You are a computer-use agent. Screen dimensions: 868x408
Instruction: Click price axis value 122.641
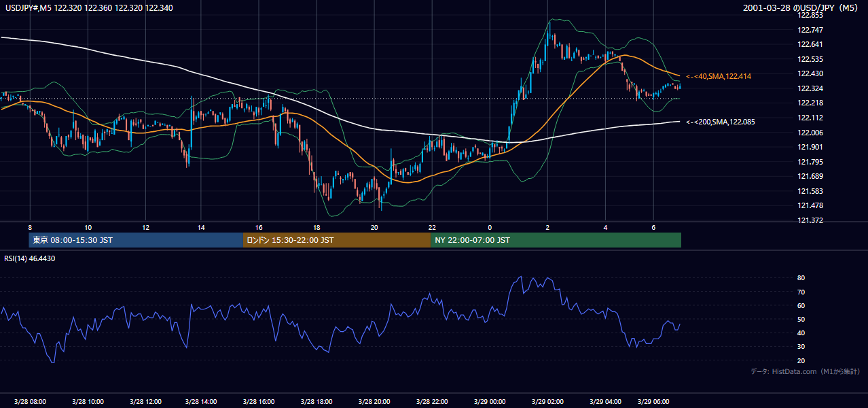(810, 44)
